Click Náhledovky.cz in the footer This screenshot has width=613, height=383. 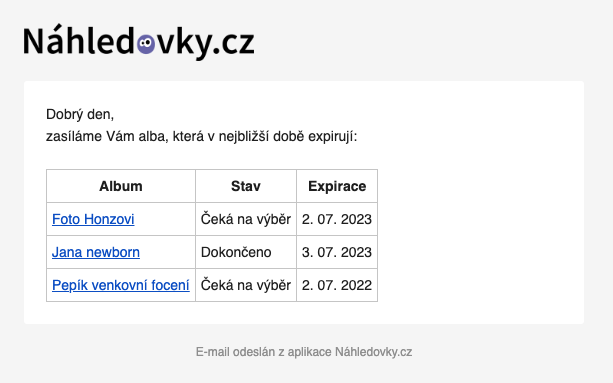tap(373, 352)
